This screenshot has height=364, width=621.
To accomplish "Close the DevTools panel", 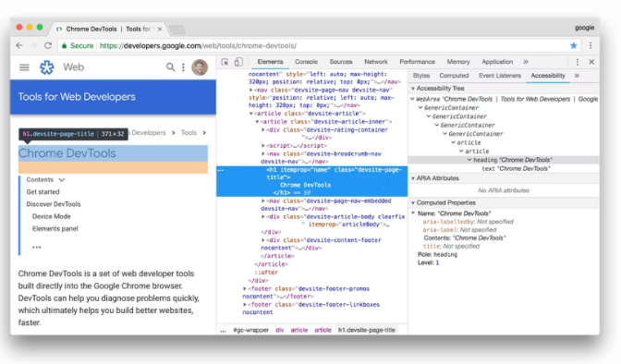I will 591,62.
